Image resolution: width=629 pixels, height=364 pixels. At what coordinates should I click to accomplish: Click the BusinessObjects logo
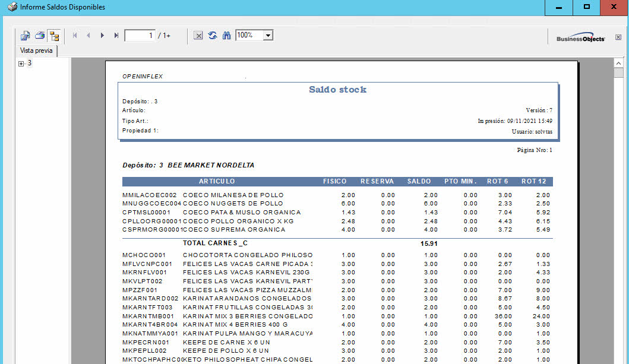580,37
